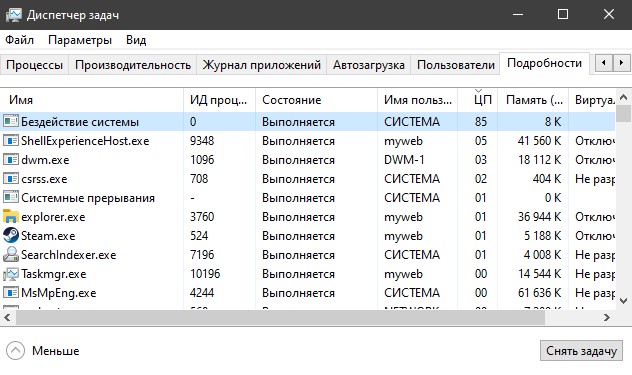
Task: Click the DWM-1 user name cell
Action: (x=404, y=160)
